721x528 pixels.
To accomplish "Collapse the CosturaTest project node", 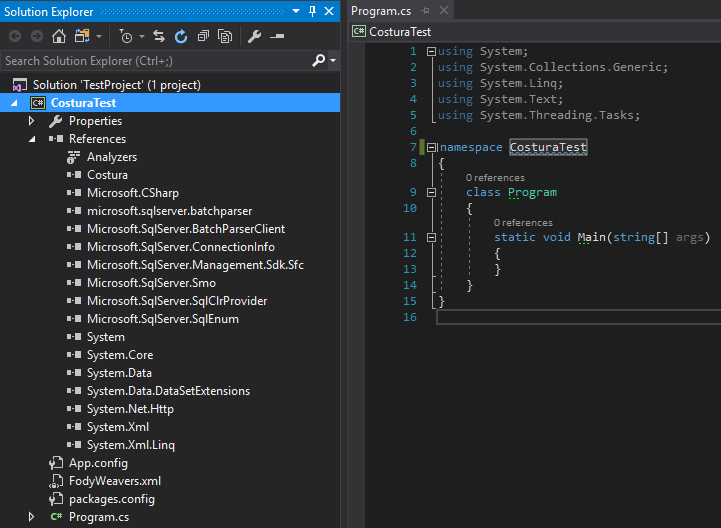I will click(x=14, y=103).
